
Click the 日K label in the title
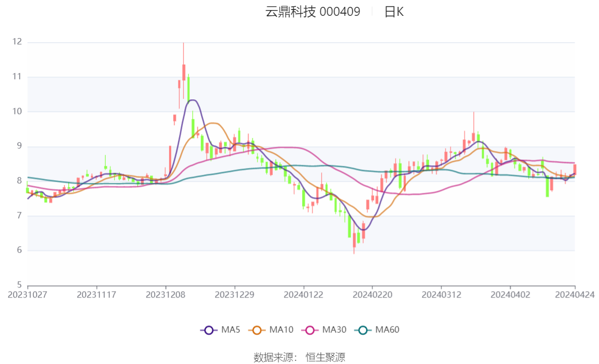pos(394,12)
